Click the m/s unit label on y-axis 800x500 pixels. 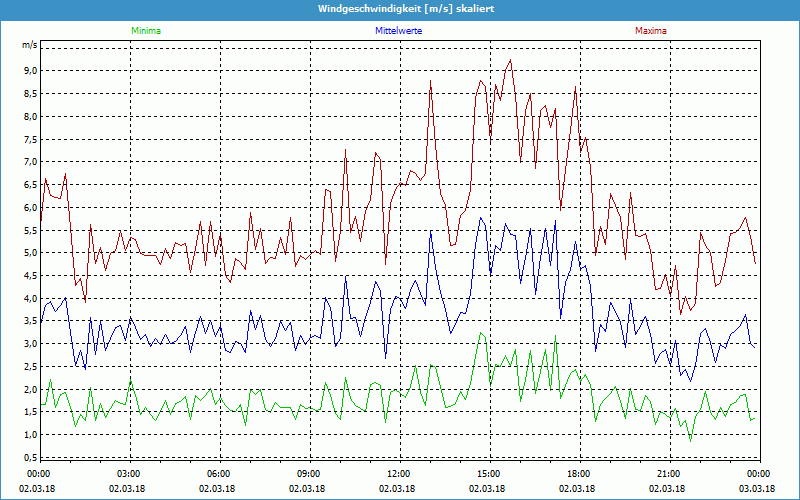[x=29, y=45]
